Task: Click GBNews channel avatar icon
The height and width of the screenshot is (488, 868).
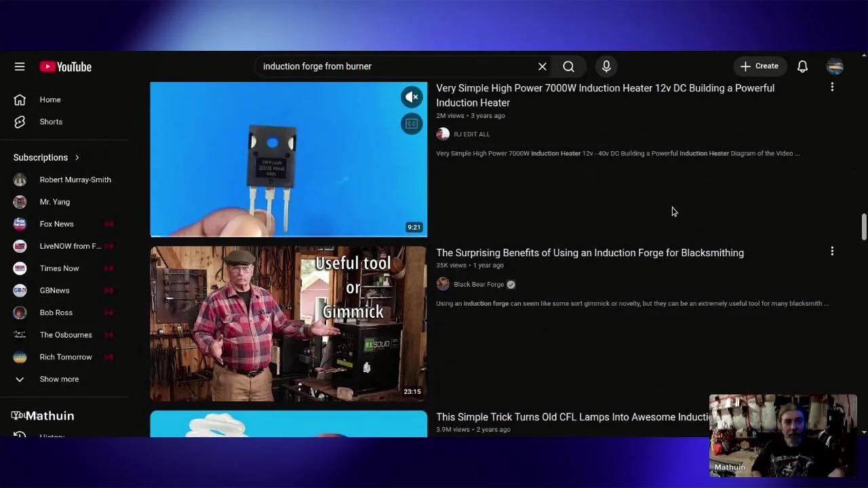Action: point(20,290)
